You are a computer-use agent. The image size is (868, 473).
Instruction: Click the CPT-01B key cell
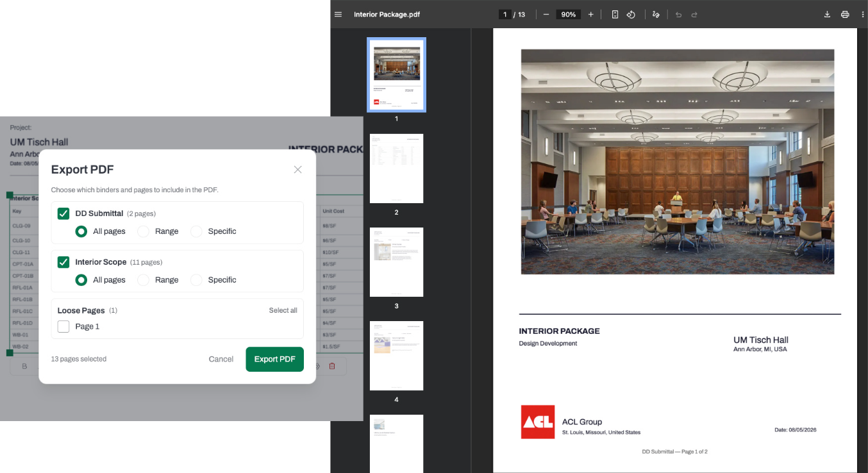(x=23, y=276)
